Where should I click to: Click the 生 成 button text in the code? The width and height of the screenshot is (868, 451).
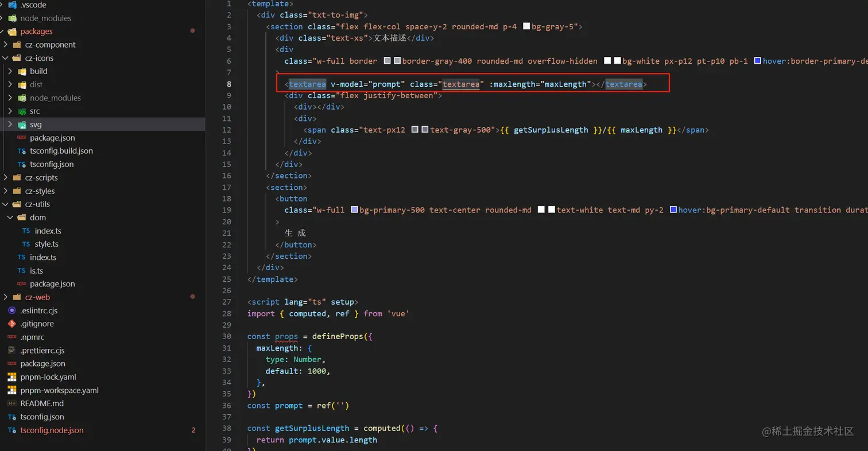click(295, 233)
